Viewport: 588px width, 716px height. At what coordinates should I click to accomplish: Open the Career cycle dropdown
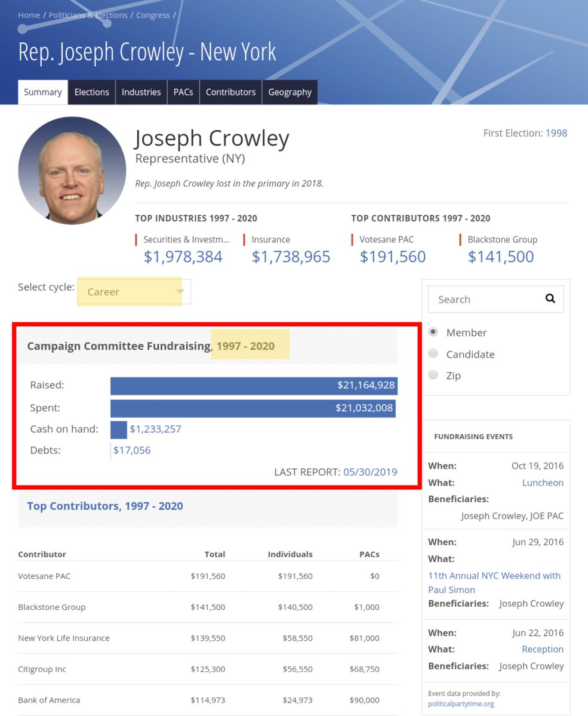133,292
